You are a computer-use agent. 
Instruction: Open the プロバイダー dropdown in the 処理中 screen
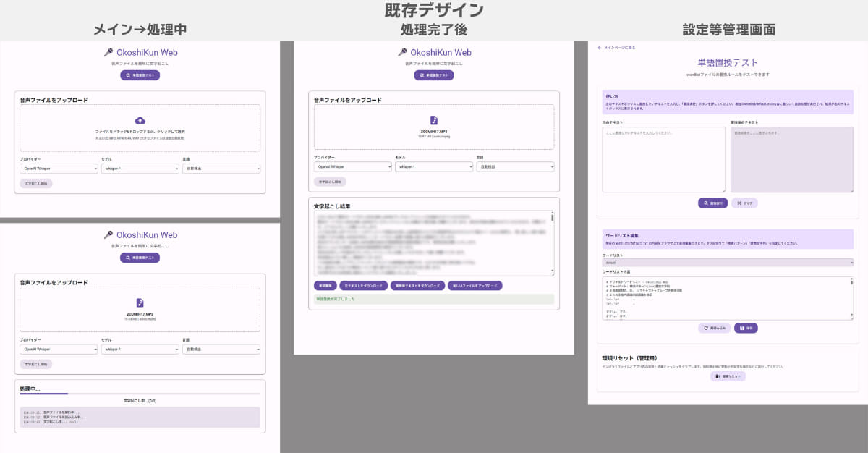click(59, 350)
